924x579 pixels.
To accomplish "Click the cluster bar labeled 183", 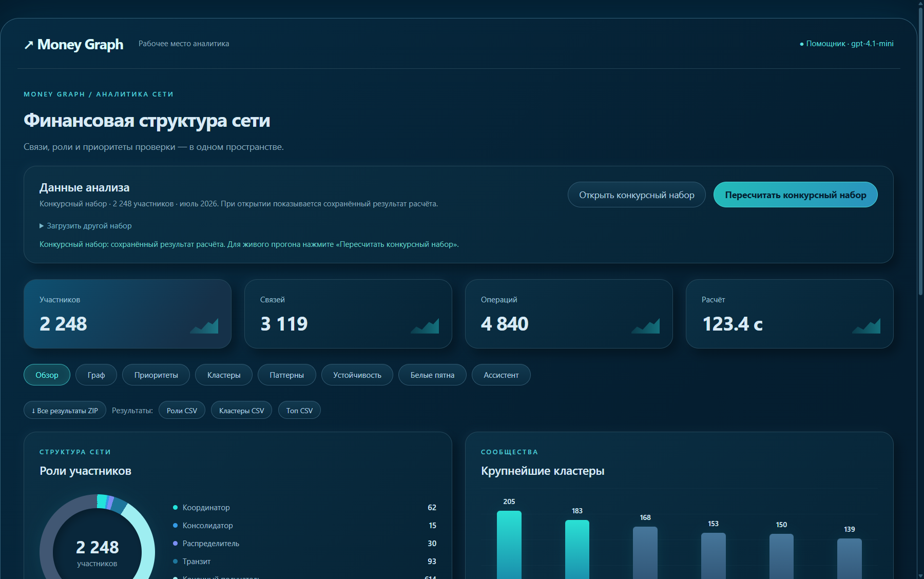I will tap(577, 549).
